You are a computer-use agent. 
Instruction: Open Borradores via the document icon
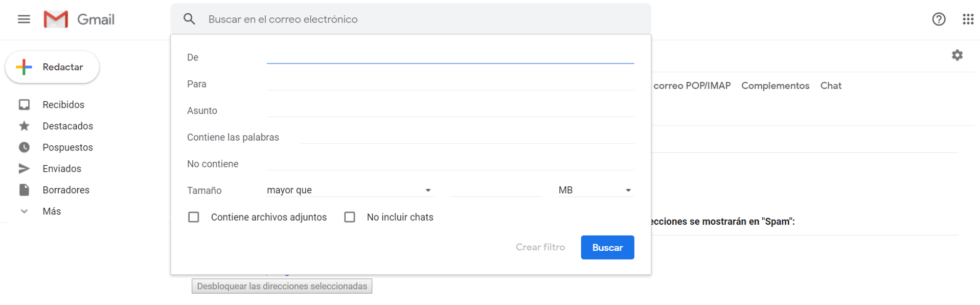[x=24, y=190]
